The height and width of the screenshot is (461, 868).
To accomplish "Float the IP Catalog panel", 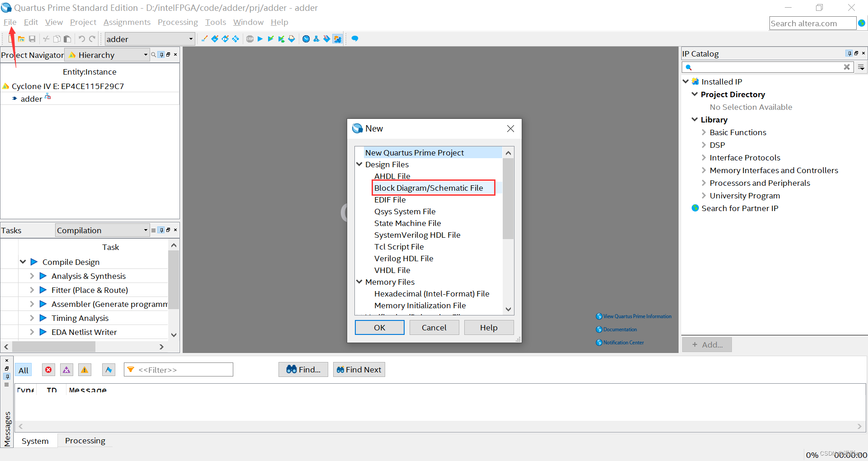I will (856, 53).
